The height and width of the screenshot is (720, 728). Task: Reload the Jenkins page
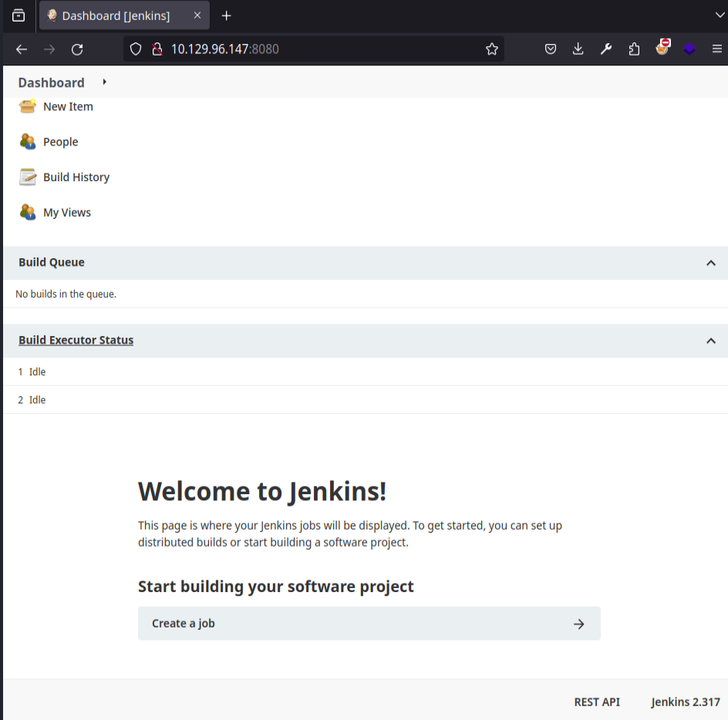[77, 49]
